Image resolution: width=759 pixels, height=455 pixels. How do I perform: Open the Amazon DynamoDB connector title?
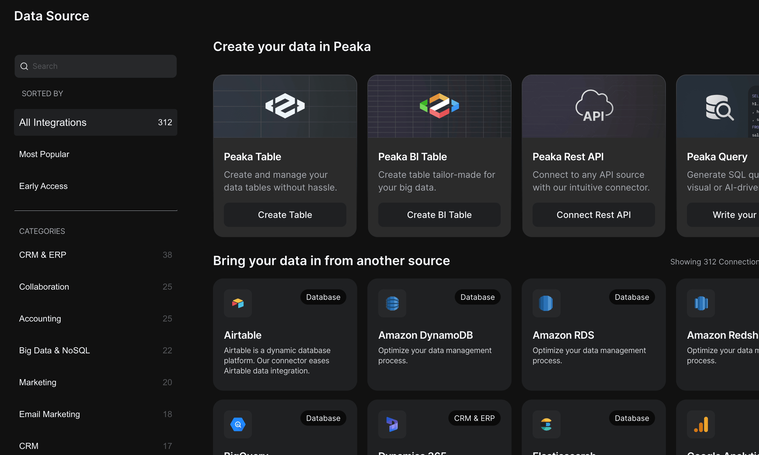tap(425, 335)
